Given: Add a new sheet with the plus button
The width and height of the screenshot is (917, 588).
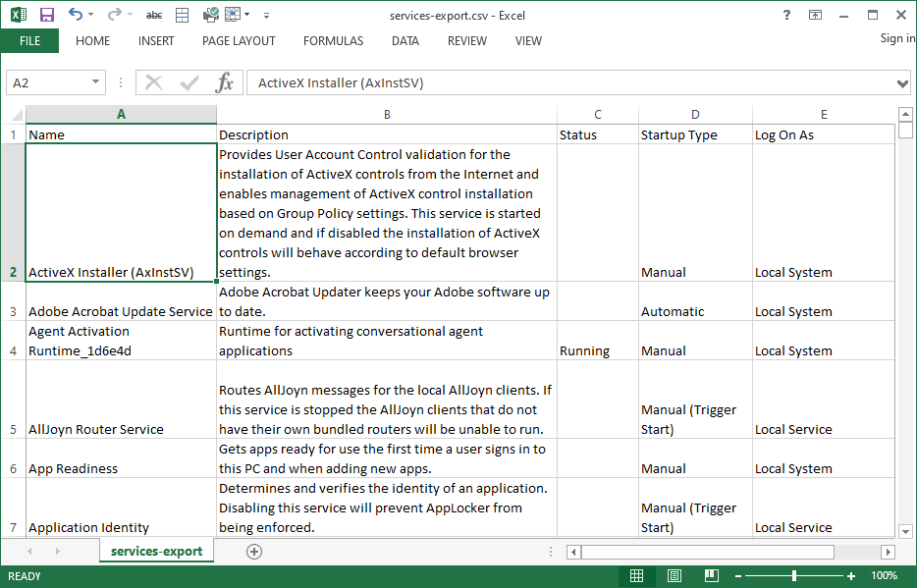Looking at the screenshot, I should tap(254, 551).
